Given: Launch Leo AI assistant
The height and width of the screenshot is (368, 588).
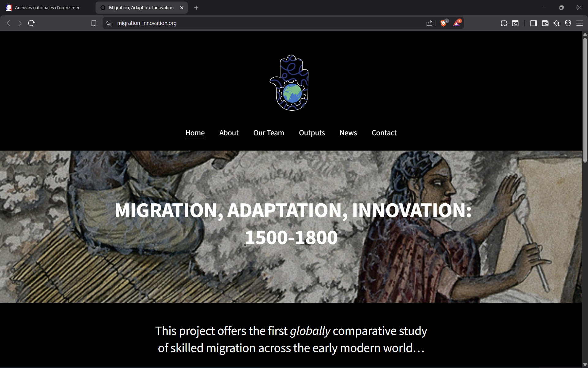Looking at the screenshot, I should coord(557,23).
